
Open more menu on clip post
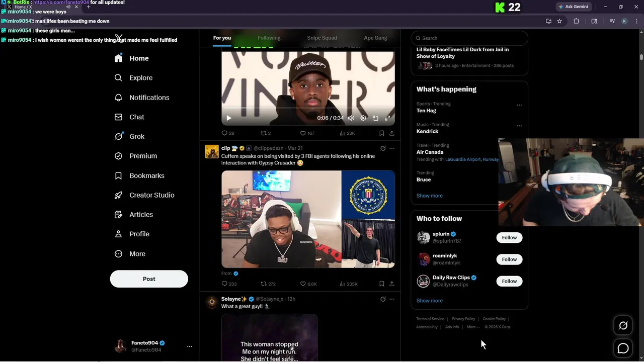pyautogui.click(x=392, y=148)
